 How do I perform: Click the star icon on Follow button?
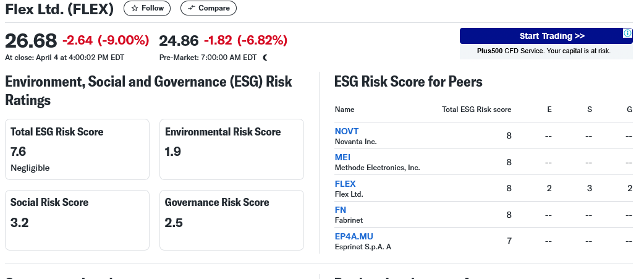(x=135, y=8)
